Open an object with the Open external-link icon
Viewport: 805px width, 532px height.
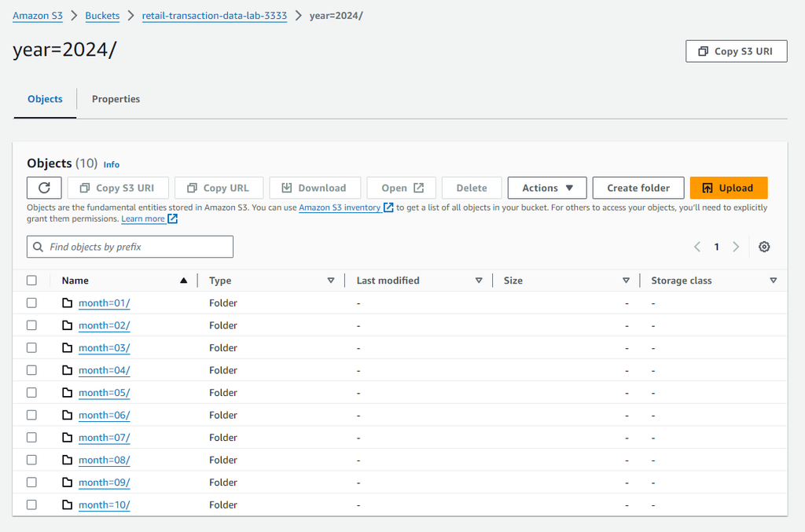pyautogui.click(x=401, y=187)
